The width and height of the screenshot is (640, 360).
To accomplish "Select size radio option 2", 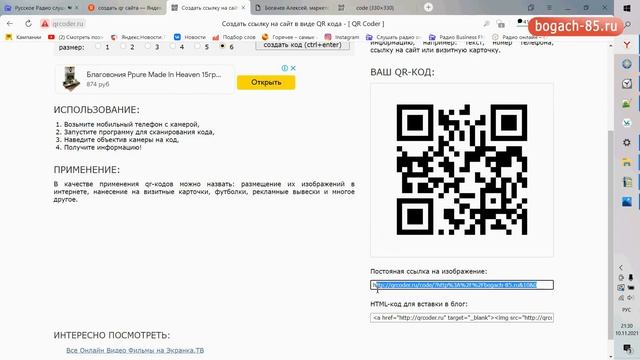I will pyautogui.click(x=123, y=47).
